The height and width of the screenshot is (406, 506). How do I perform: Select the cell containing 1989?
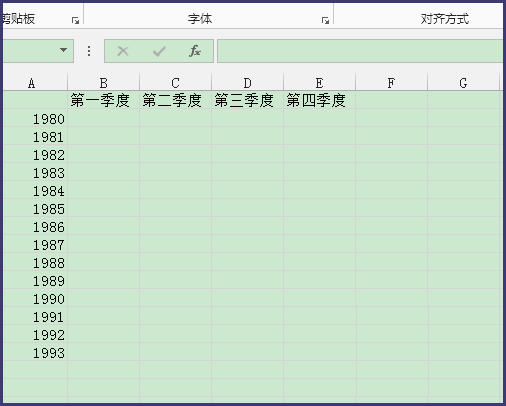click(35, 280)
